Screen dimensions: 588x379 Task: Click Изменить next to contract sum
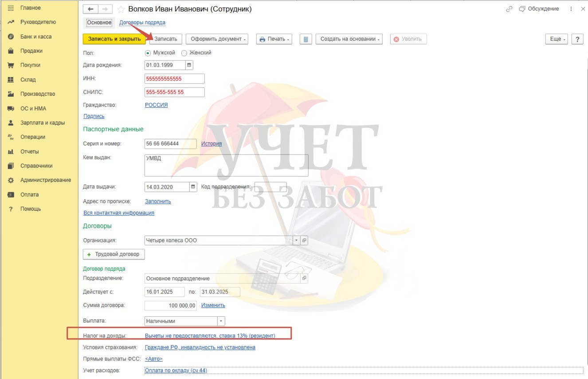[x=213, y=305]
